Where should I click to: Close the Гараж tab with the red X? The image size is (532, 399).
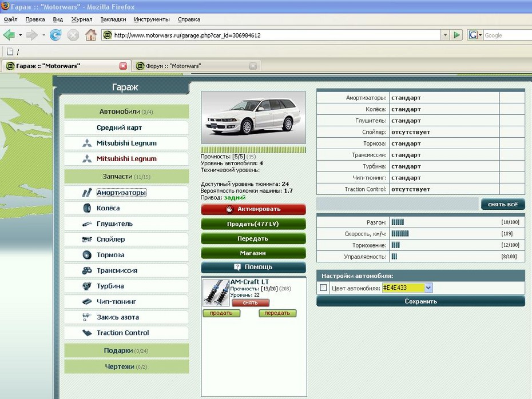[x=123, y=66]
